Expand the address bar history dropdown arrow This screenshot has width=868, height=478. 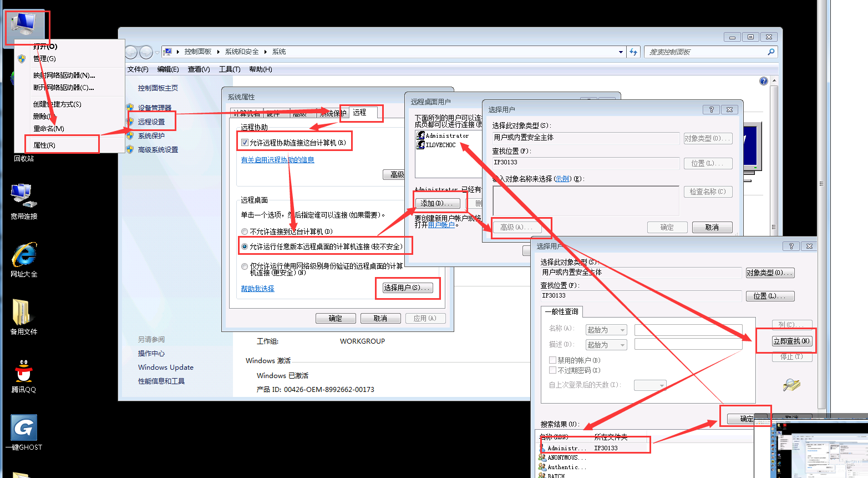coord(621,52)
